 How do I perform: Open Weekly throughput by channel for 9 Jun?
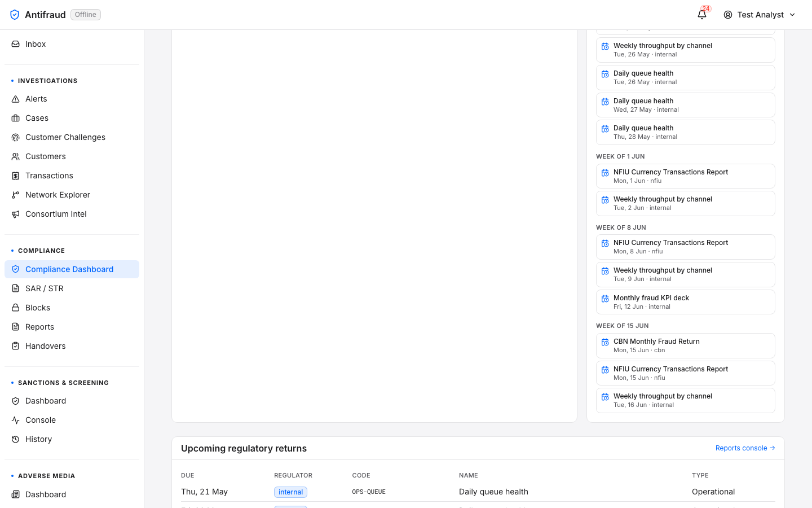point(686,274)
